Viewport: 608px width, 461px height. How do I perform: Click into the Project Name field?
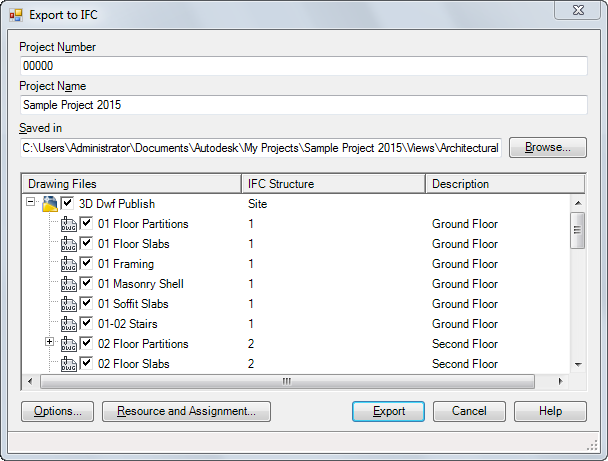pyautogui.click(x=303, y=104)
